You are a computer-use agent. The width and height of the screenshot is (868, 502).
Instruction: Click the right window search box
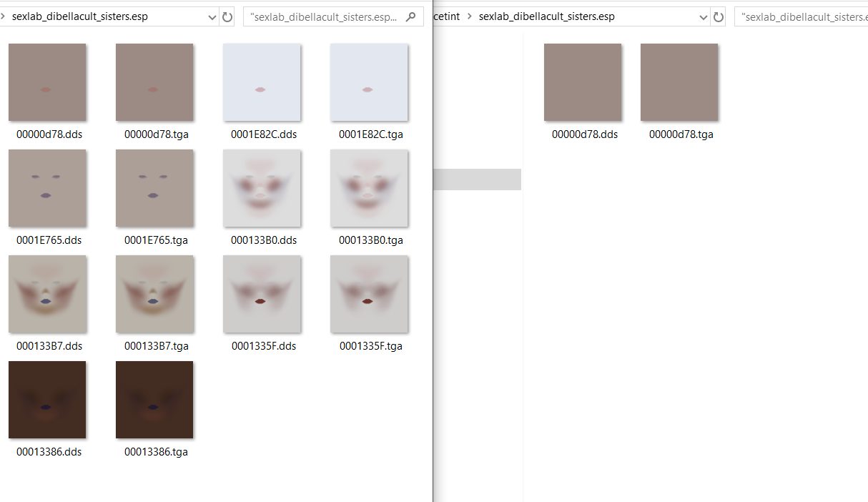point(802,16)
